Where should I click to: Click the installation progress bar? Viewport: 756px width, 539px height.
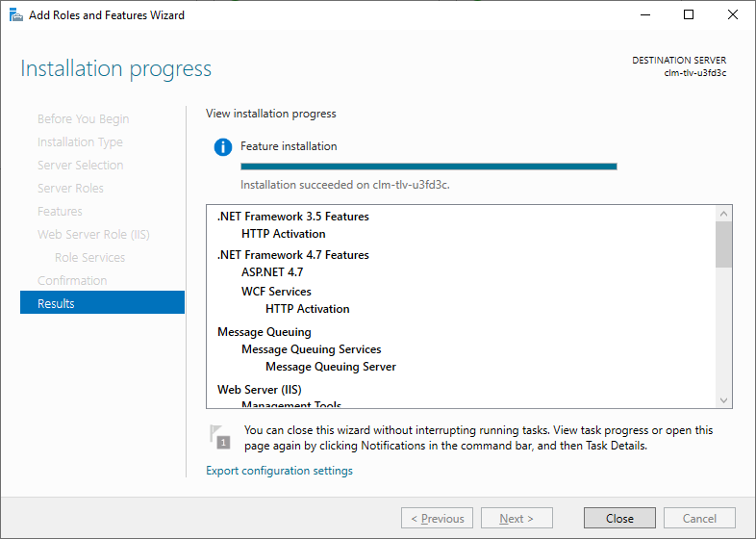pyautogui.click(x=429, y=167)
